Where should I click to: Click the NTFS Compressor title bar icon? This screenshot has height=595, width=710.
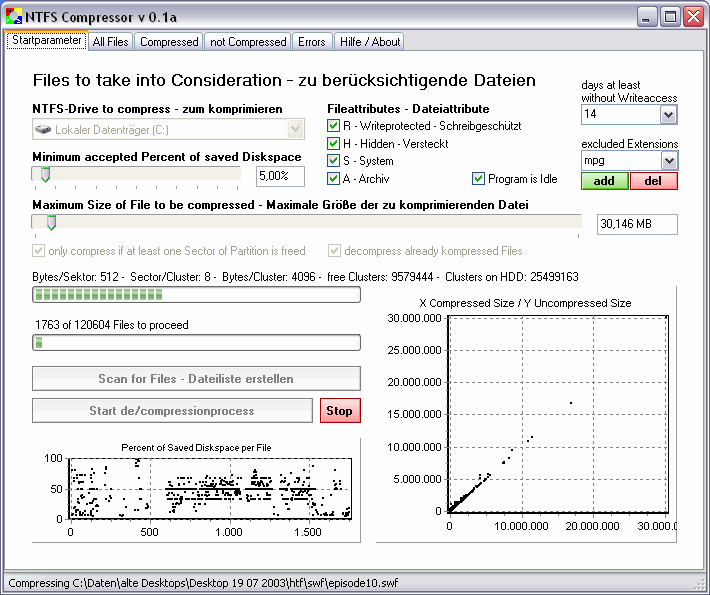click(14, 15)
